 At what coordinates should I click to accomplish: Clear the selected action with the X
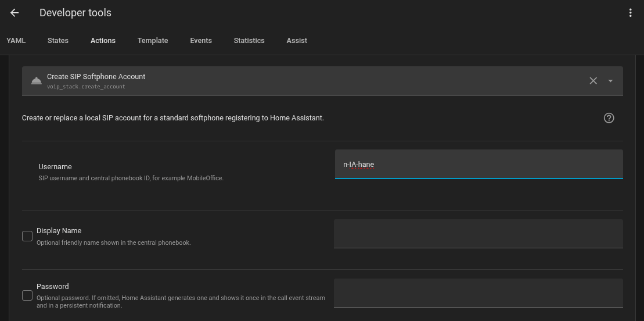click(x=593, y=81)
